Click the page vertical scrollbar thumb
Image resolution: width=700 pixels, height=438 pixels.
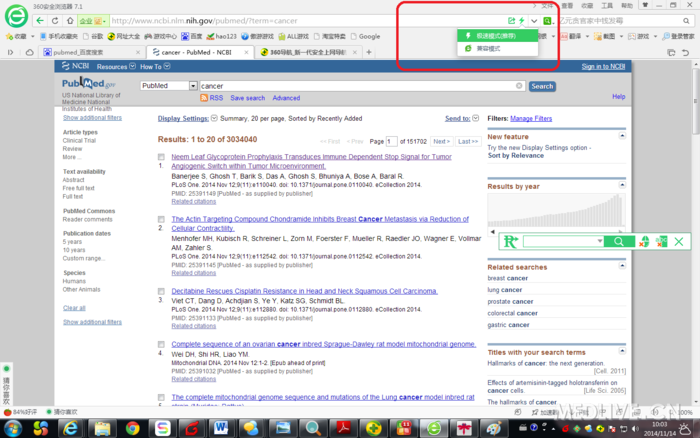click(x=696, y=101)
